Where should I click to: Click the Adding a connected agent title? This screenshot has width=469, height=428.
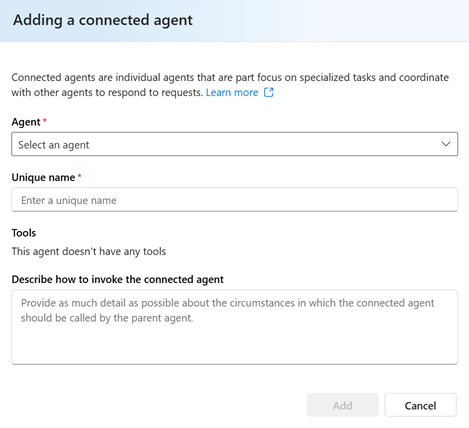point(103,20)
